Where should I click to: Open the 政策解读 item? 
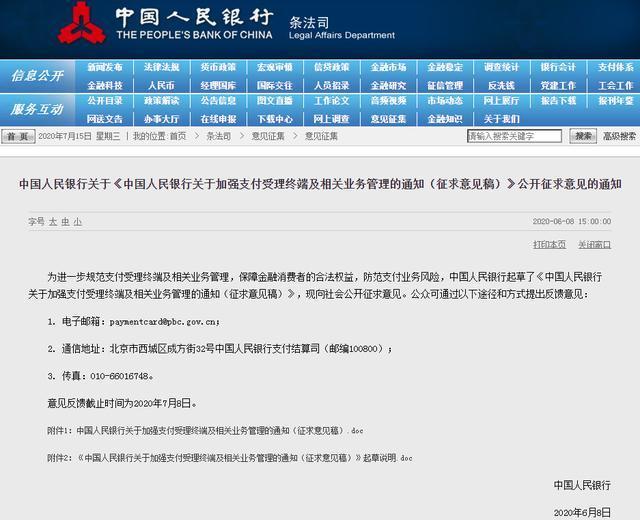(162, 100)
